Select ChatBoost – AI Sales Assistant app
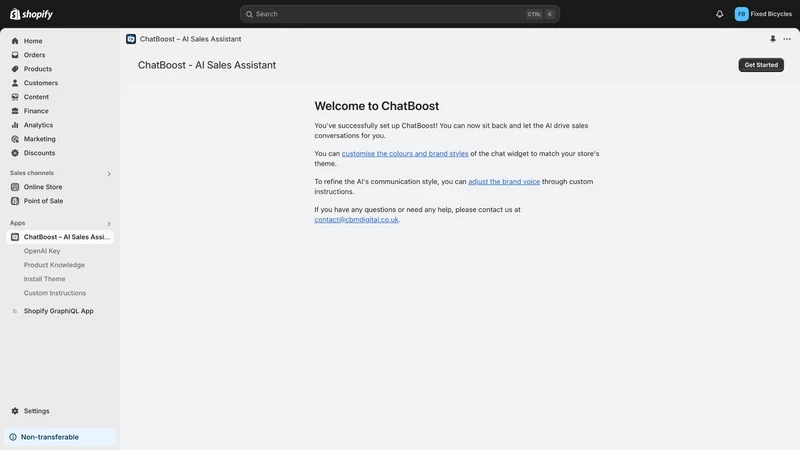This screenshot has height=450, width=800. click(x=60, y=237)
